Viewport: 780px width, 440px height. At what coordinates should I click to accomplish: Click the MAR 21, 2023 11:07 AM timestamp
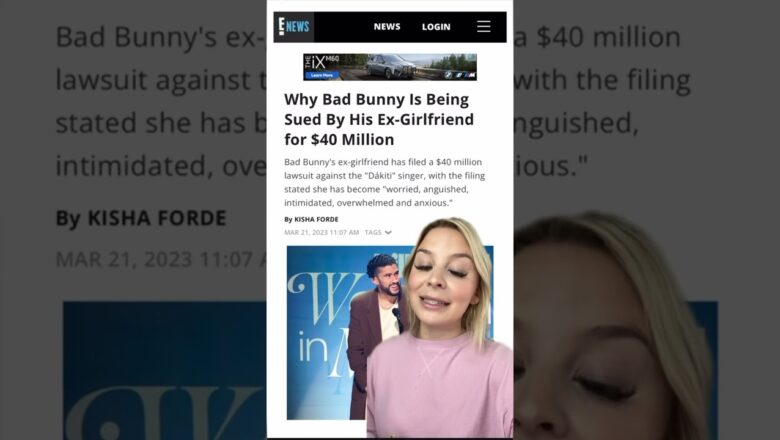321,232
